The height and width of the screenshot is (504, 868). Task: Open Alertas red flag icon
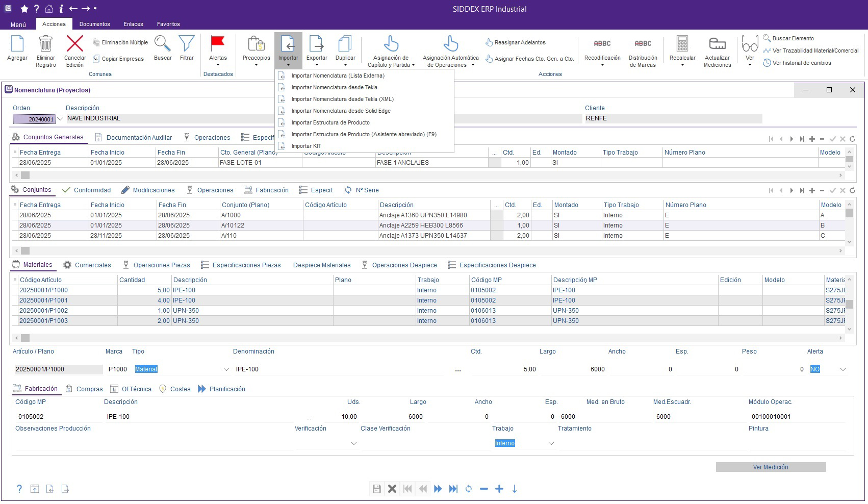(218, 44)
